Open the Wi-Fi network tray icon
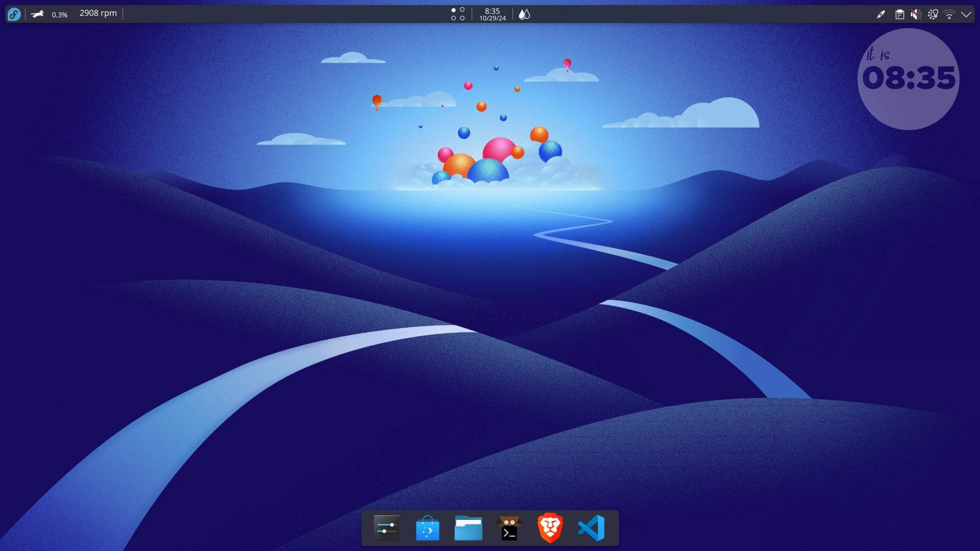This screenshot has width=980, height=551. 949,14
